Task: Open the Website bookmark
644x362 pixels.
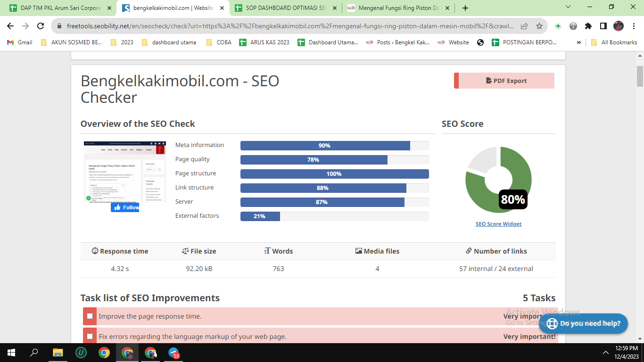Action: [453, 42]
